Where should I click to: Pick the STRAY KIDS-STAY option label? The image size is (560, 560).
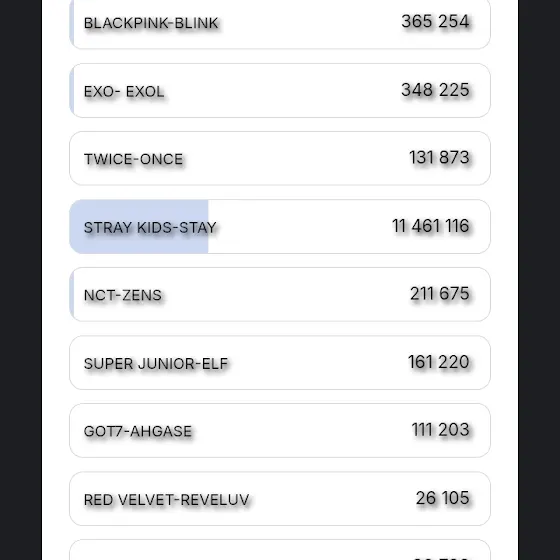coord(150,228)
